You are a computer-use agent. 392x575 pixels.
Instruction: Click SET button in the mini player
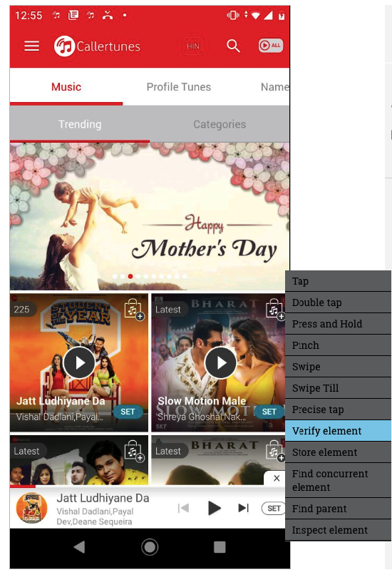[x=274, y=508]
